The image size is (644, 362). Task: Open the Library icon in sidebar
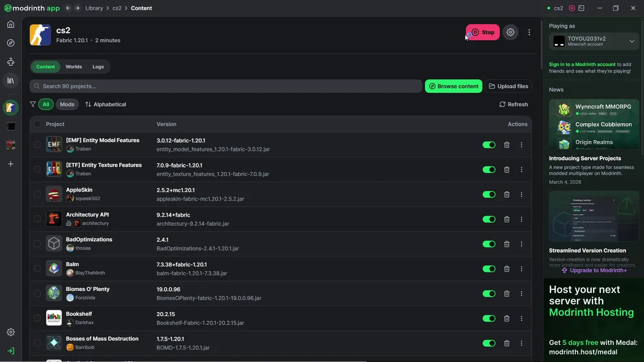point(11,80)
